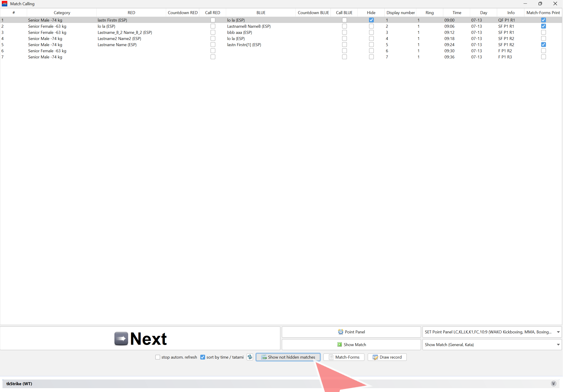This screenshot has width=569, height=392.
Task: Enable stop autom. refresh checkbox
Action: (158, 357)
